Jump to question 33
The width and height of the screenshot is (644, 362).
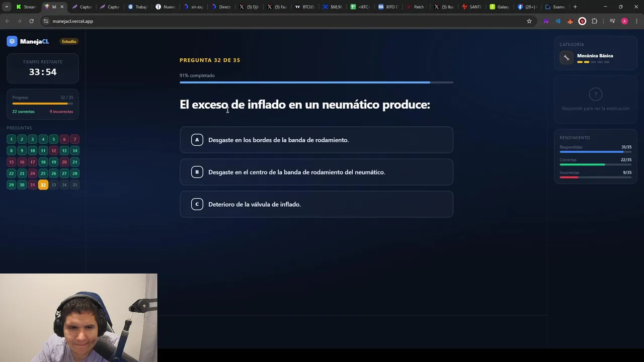pos(53,185)
